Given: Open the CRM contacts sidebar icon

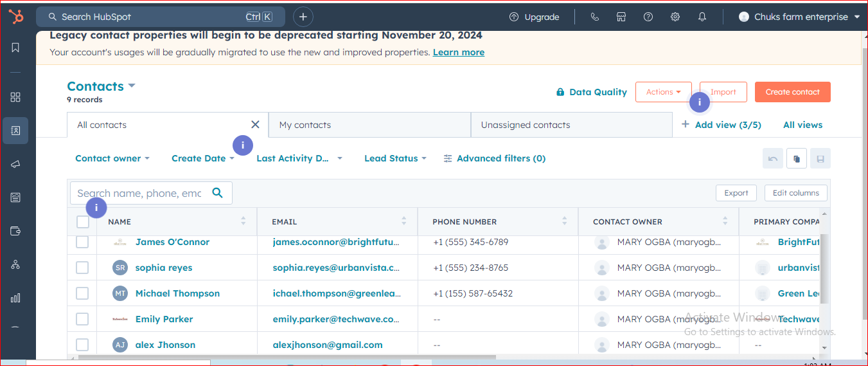Looking at the screenshot, I should [15, 131].
